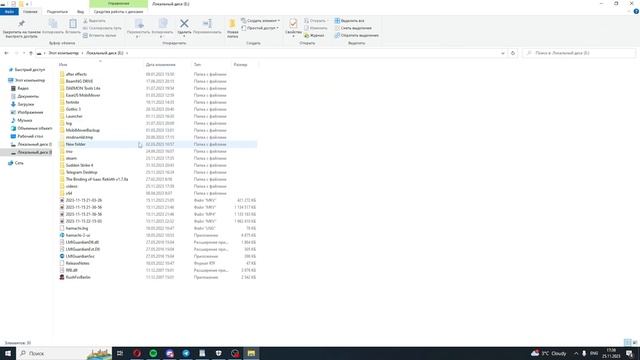The width and height of the screenshot is (640, 360).
Task: Expand the address bar history dropdown
Action: 502,53
